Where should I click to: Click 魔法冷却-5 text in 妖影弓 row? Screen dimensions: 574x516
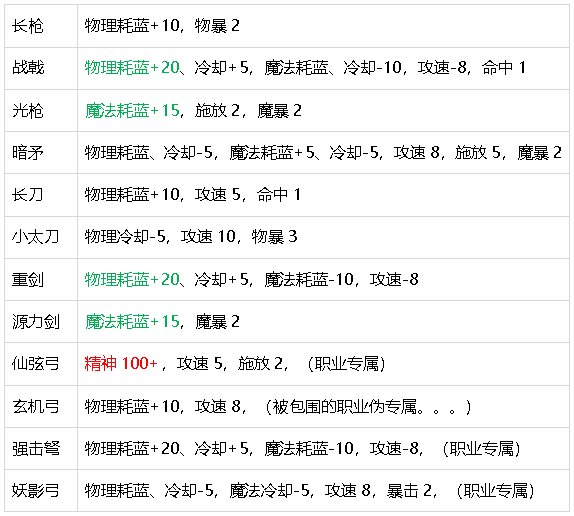(270, 490)
